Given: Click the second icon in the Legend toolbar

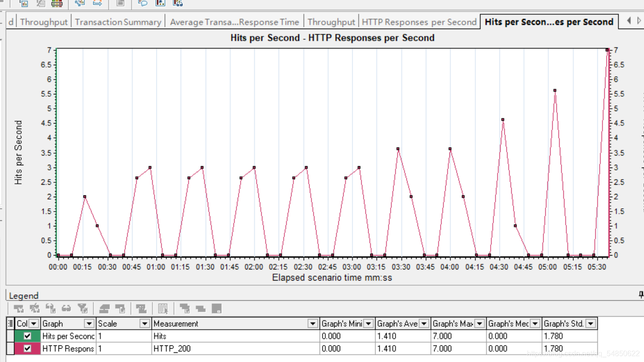Looking at the screenshot, I should tap(35, 308).
